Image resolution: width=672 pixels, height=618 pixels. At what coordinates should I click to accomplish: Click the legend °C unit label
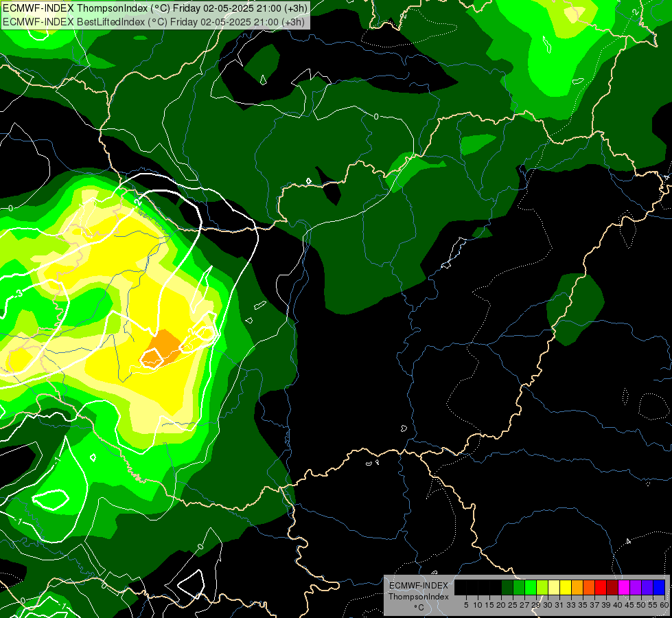point(419,608)
